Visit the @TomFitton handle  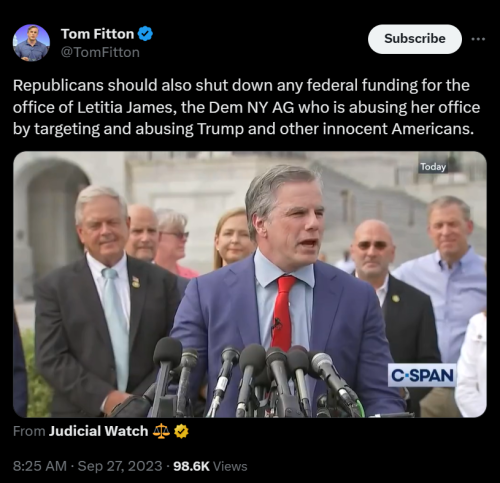(x=100, y=52)
